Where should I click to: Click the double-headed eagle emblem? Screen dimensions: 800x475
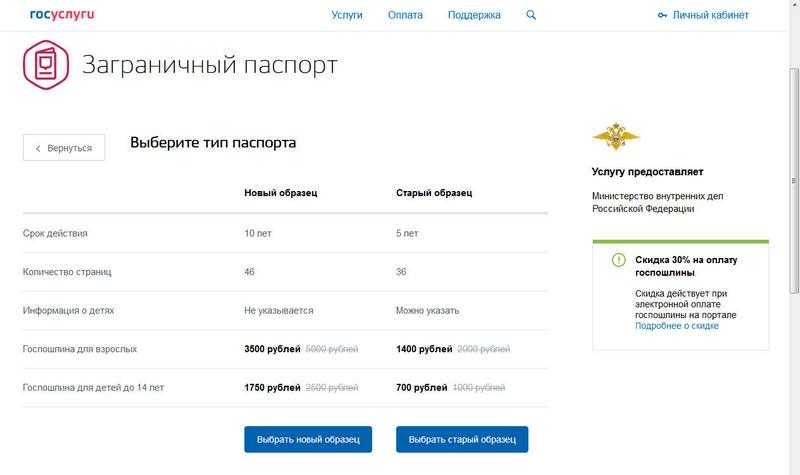[x=616, y=135]
